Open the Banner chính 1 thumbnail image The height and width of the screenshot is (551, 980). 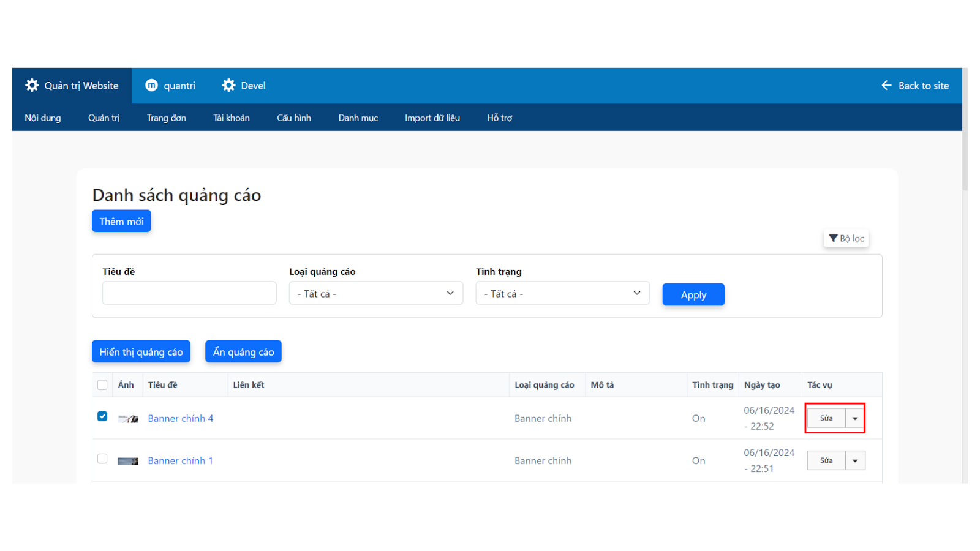(x=128, y=461)
